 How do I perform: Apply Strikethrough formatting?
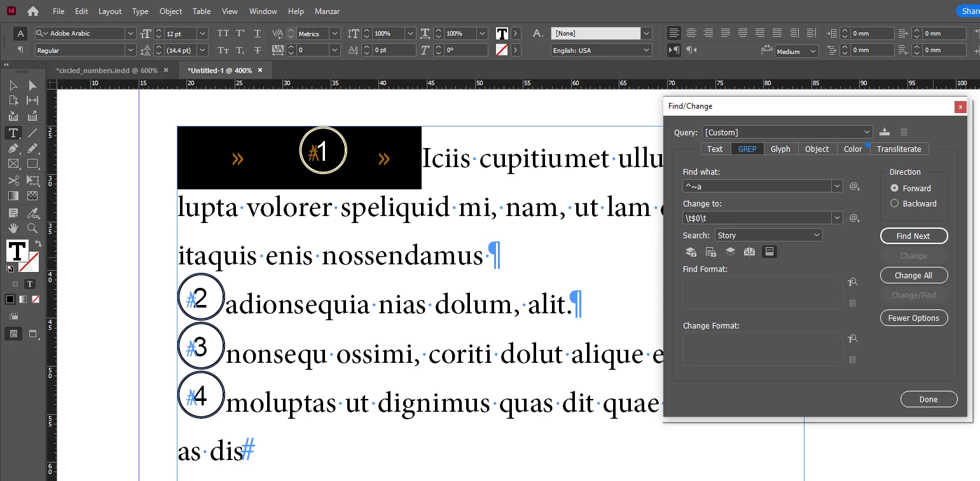[x=258, y=50]
